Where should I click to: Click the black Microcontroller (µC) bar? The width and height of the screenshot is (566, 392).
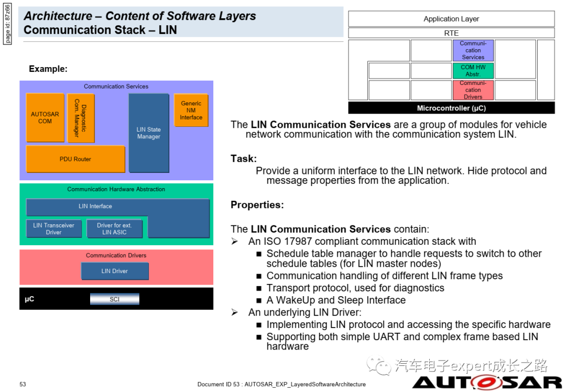click(451, 108)
